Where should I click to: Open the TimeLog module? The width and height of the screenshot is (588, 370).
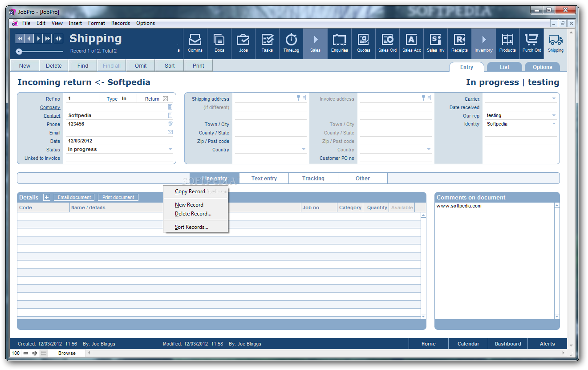(291, 44)
